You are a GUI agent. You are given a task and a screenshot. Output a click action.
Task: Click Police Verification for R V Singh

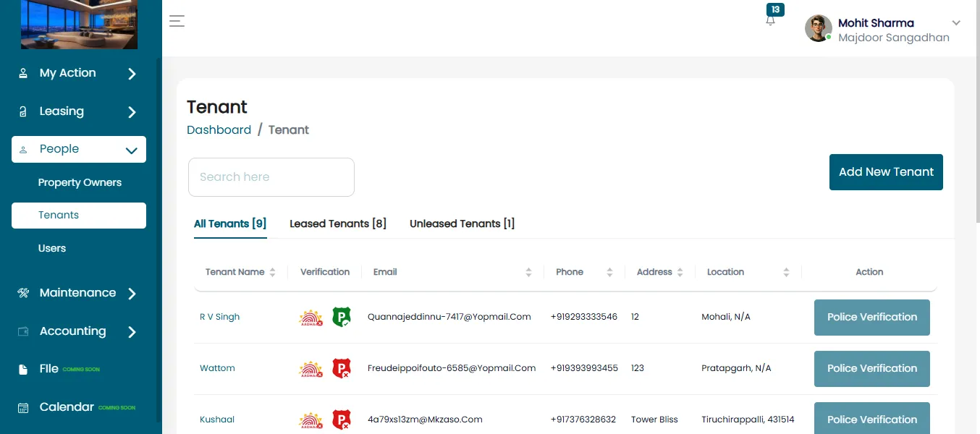[872, 318]
